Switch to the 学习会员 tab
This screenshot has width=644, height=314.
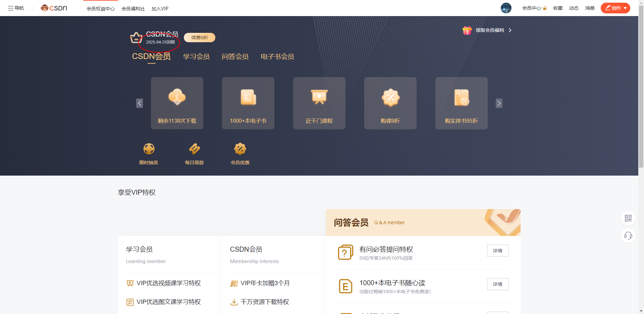(196, 57)
